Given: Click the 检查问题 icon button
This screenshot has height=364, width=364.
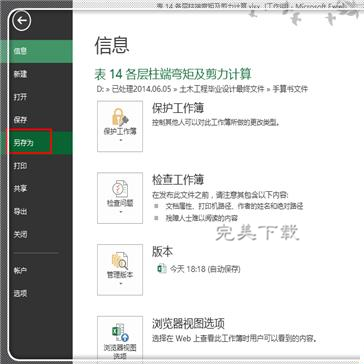Looking at the screenshot, I should click(120, 198).
